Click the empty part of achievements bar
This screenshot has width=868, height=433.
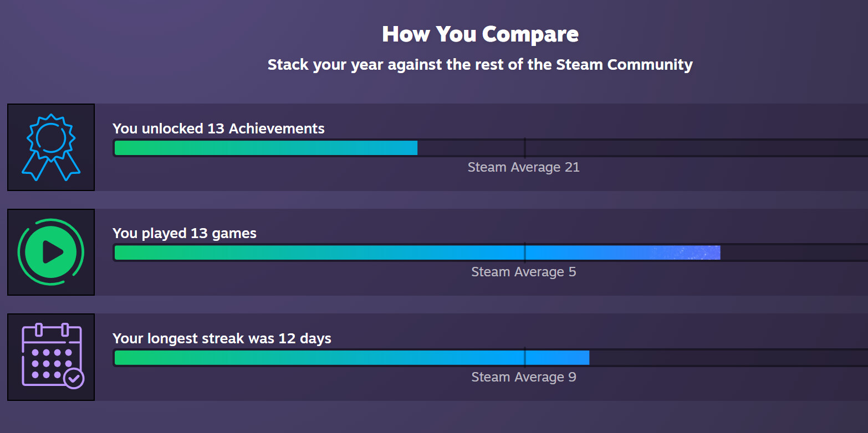642,148
